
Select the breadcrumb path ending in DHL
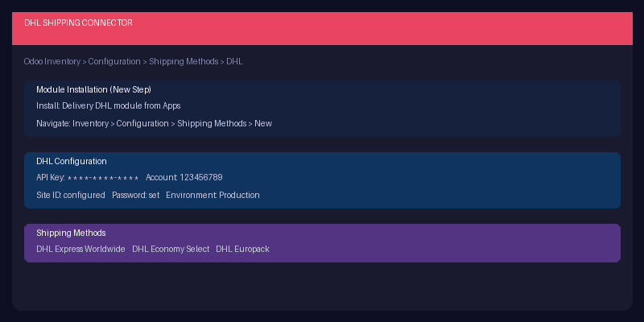[133, 62]
